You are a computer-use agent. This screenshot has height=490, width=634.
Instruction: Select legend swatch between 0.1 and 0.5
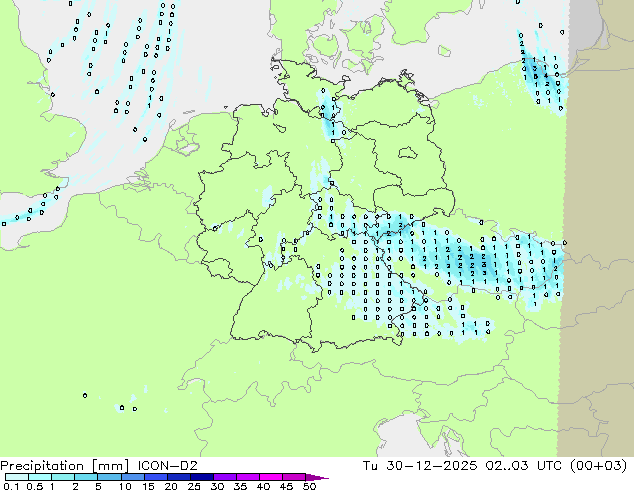17,477
